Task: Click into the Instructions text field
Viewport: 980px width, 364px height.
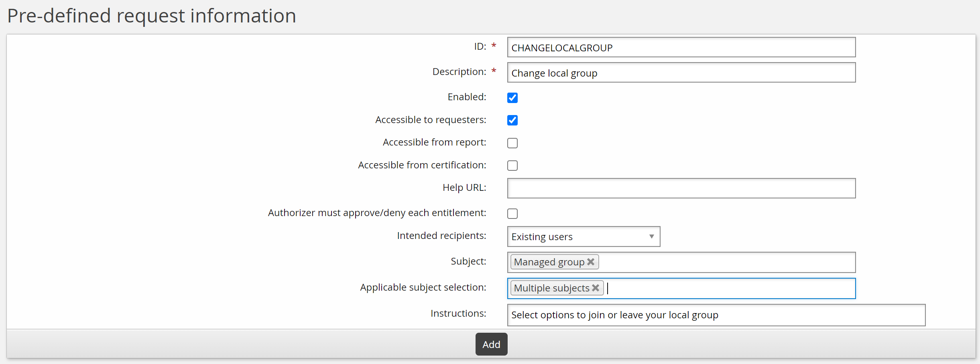Action: 716,315
